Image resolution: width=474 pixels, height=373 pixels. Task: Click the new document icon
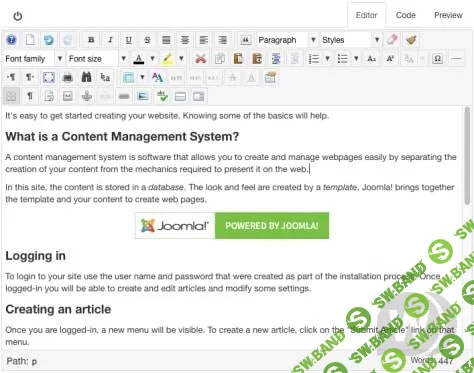[30, 40]
